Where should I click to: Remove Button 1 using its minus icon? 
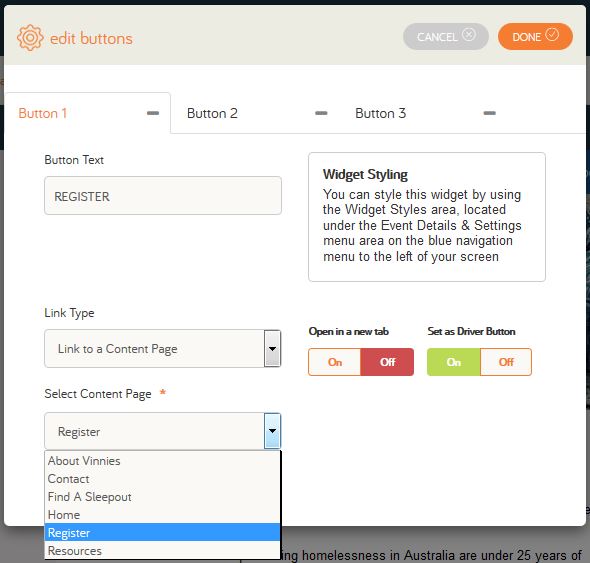(153, 113)
